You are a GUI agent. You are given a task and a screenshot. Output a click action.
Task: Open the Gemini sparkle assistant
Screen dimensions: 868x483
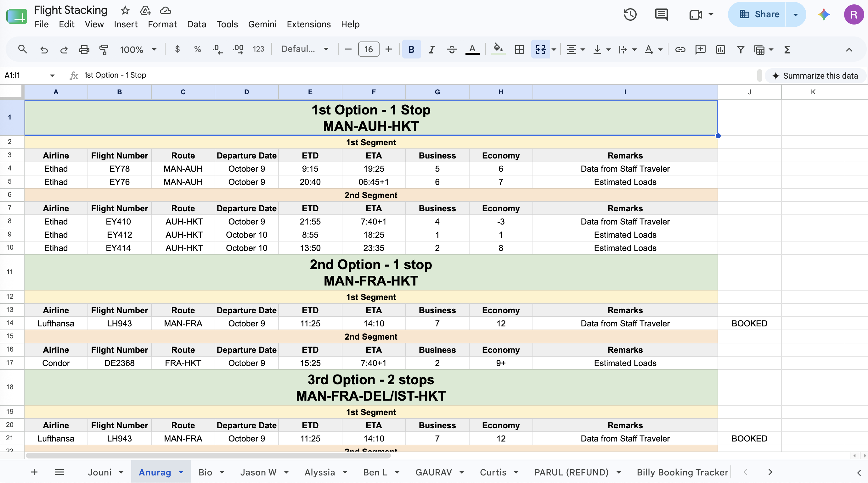824,14
